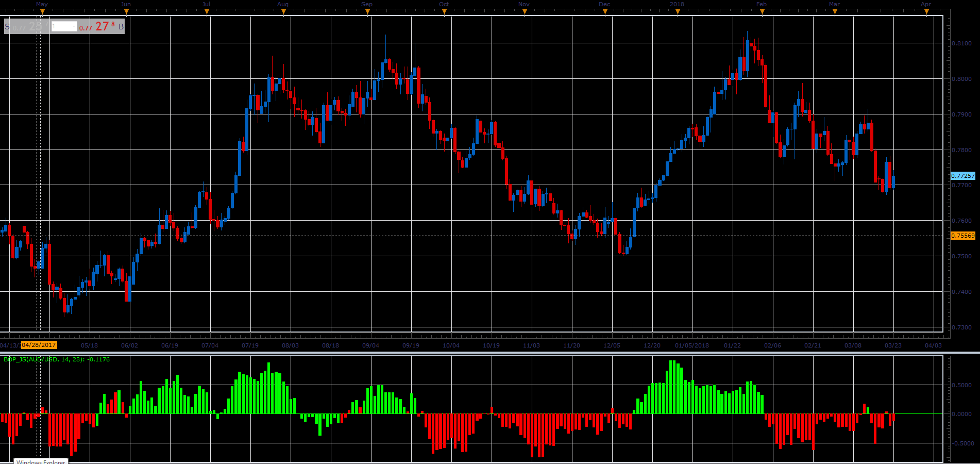The width and height of the screenshot is (980, 464).
Task: Click the orange date label 04/28/2017
Action: (39, 345)
